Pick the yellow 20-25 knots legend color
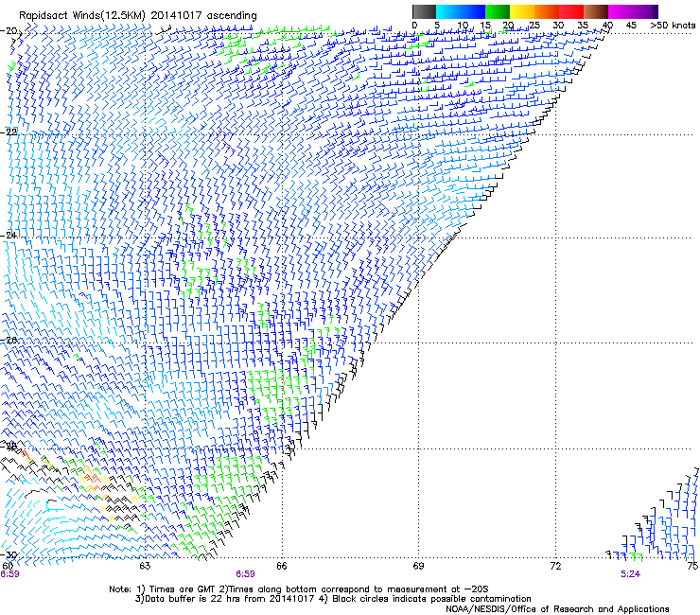 point(521,11)
